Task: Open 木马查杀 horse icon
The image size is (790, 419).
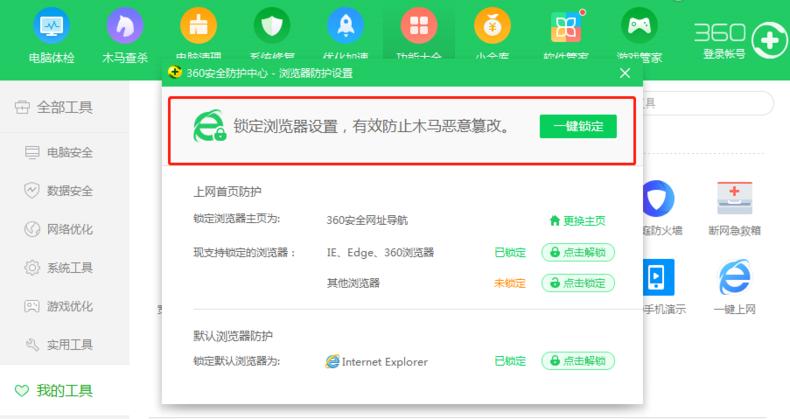Action: [x=125, y=25]
